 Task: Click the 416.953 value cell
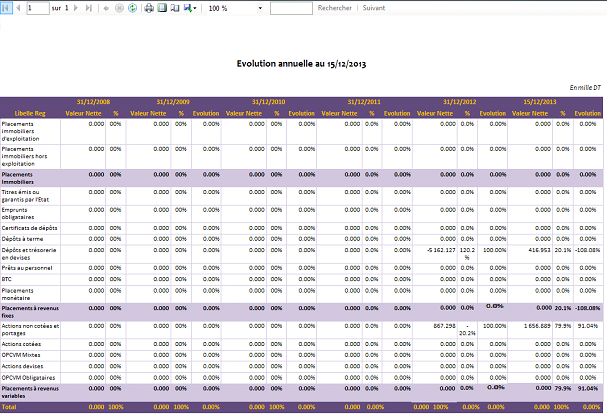(539, 250)
